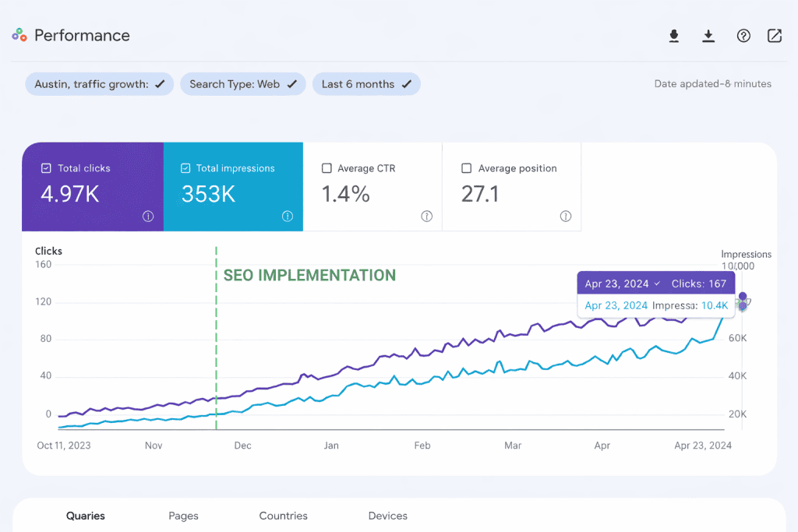This screenshot has width=798, height=532.
Task: Click the Average CTR info icon
Action: 426,217
